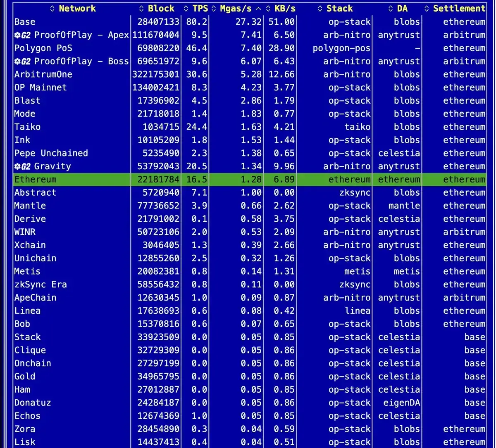Viewport: 496px width, 448px height.
Task: Open the Base network row name
Action: 25,22
